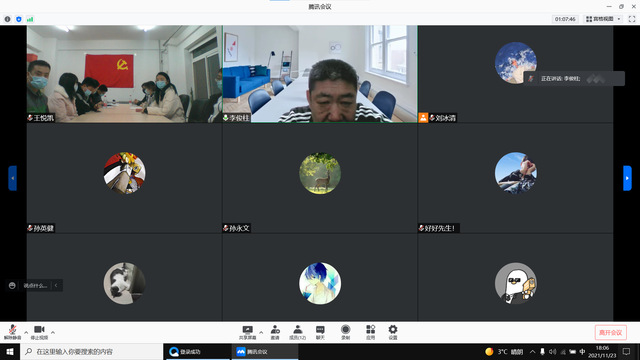Unmute the microphone in the toolbar

12,332
